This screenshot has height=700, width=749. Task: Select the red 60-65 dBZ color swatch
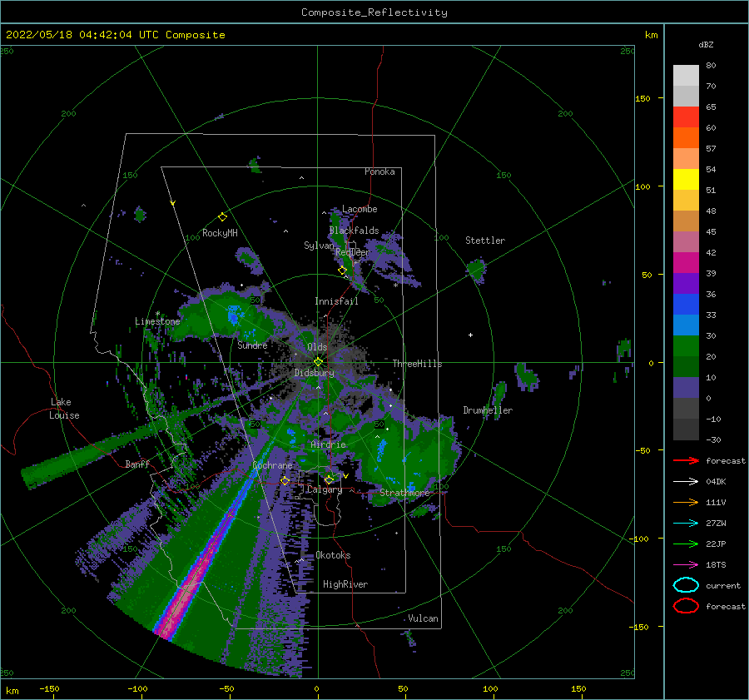(x=686, y=117)
